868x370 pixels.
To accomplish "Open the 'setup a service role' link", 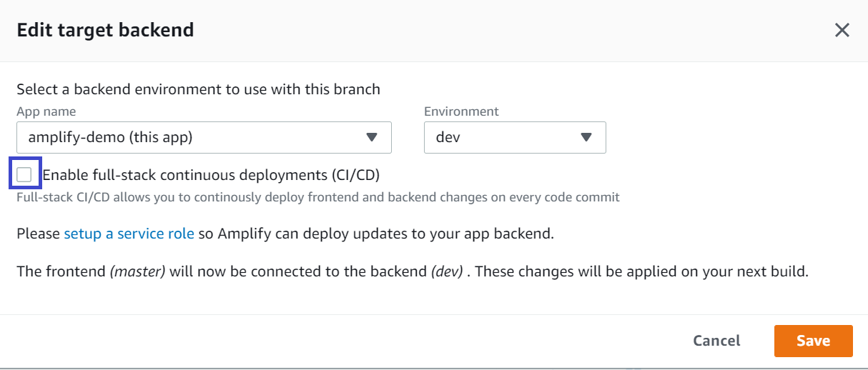I will 129,234.
